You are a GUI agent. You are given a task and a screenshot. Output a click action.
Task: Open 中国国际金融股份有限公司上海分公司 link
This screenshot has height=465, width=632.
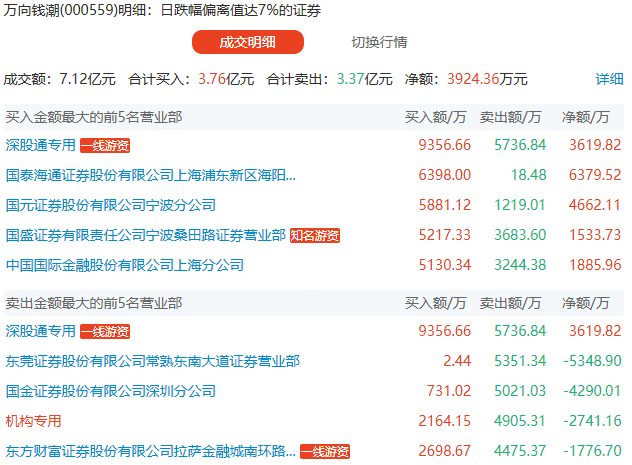click(x=125, y=265)
